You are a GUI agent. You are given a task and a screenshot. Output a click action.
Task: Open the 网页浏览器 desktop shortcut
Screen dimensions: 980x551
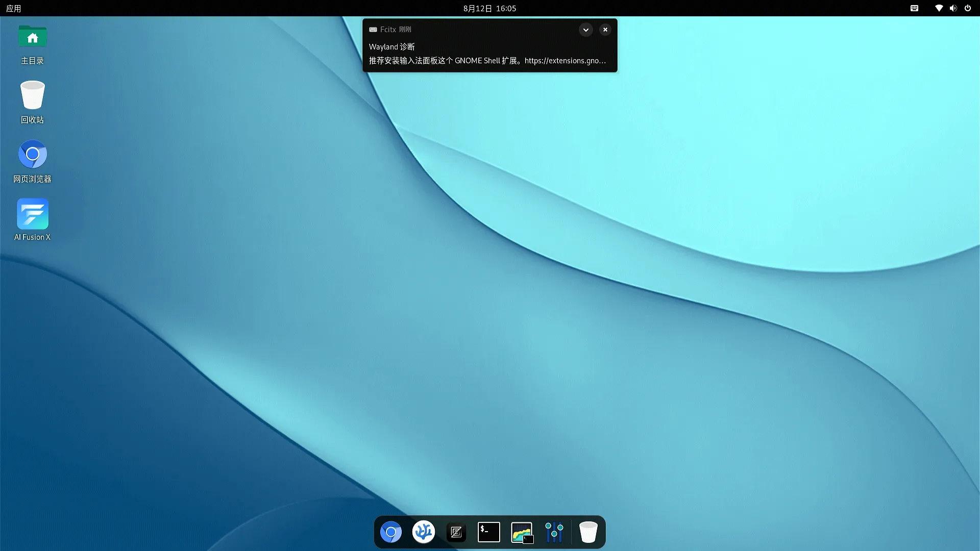33,155
